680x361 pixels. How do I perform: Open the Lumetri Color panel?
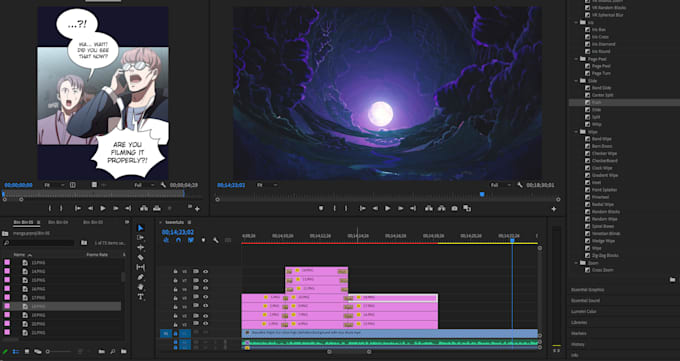click(x=584, y=312)
